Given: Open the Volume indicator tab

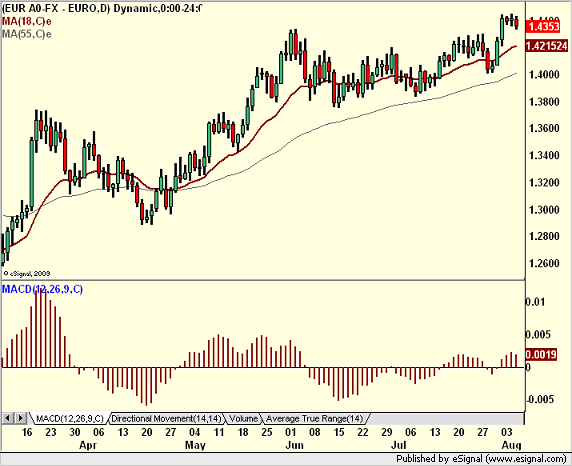Looking at the screenshot, I should [243, 419].
